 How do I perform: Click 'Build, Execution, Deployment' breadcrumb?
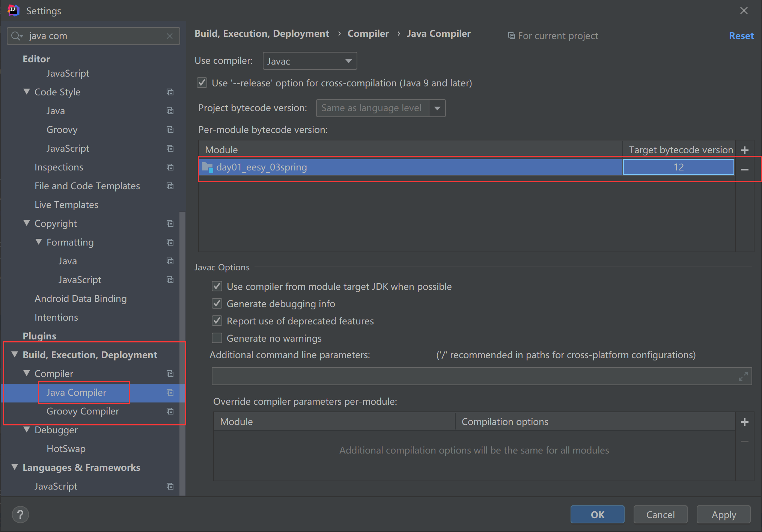(x=262, y=34)
